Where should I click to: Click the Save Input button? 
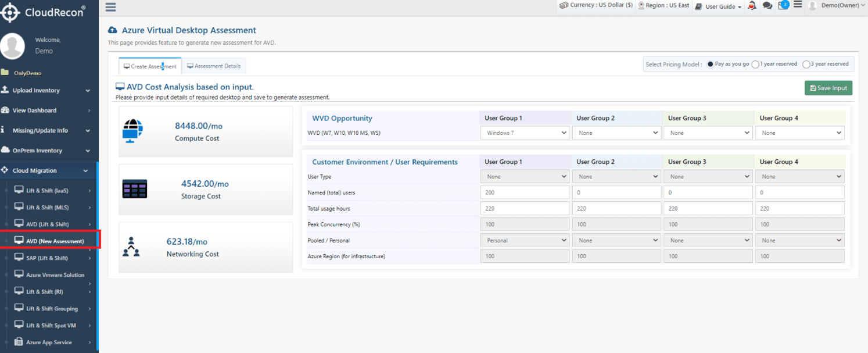[x=828, y=88]
